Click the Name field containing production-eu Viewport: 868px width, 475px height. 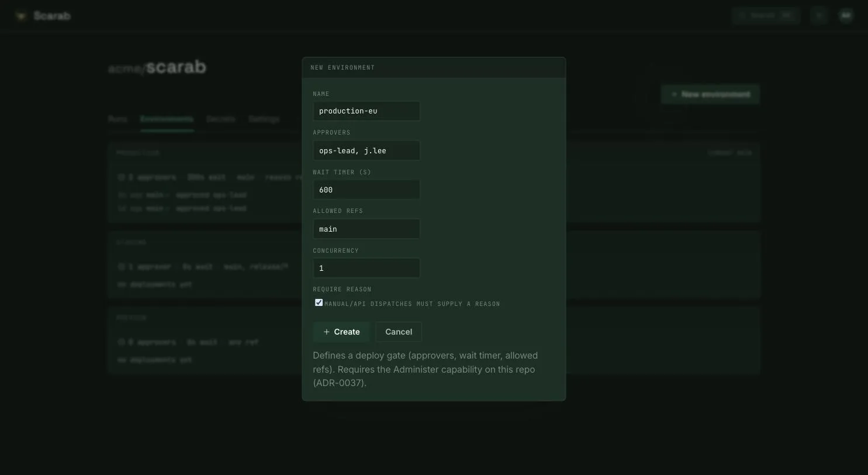366,111
